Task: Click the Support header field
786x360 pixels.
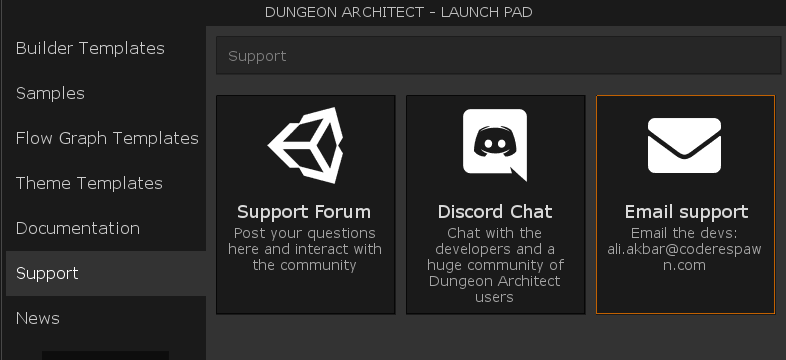Action: (x=499, y=56)
